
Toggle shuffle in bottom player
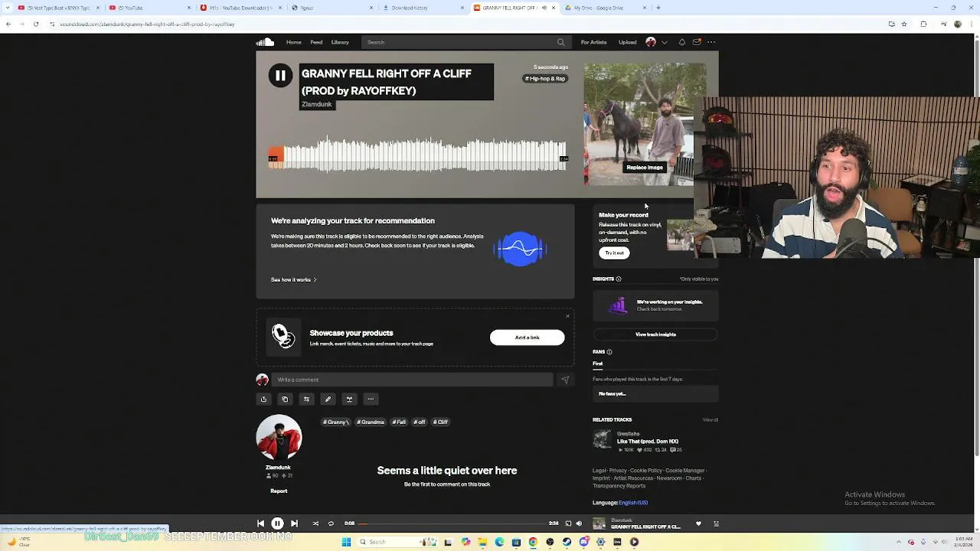tap(315, 523)
